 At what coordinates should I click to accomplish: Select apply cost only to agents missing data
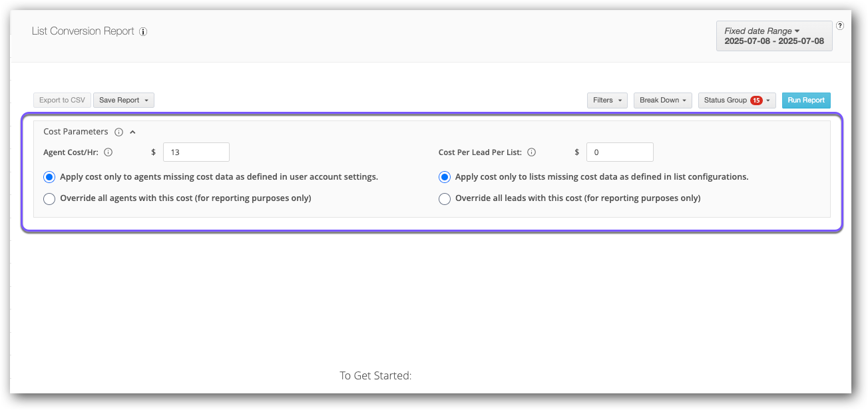pos(49,177)
